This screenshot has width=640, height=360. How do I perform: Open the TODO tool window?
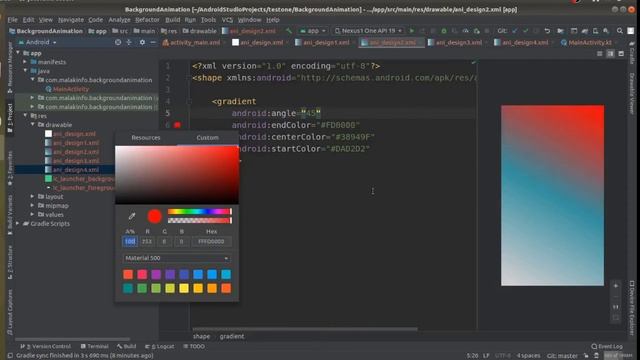pos(194,347)
